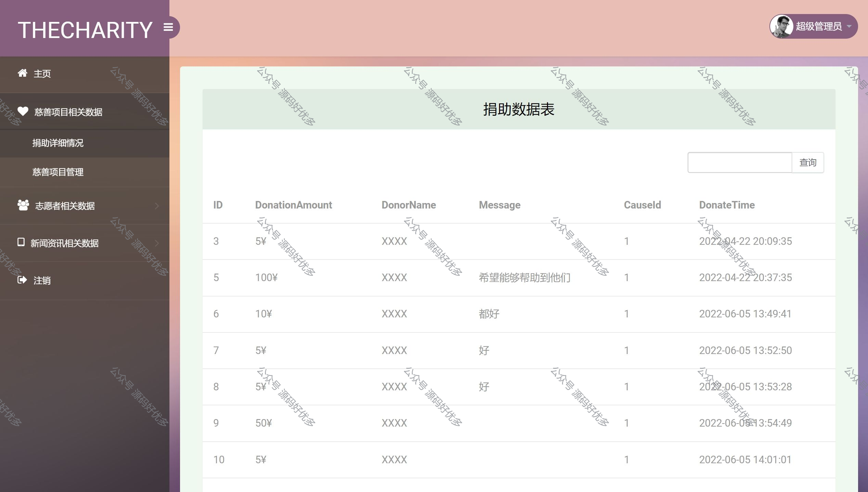
Task: Click the home icon in sidebar
Action: 23,73
